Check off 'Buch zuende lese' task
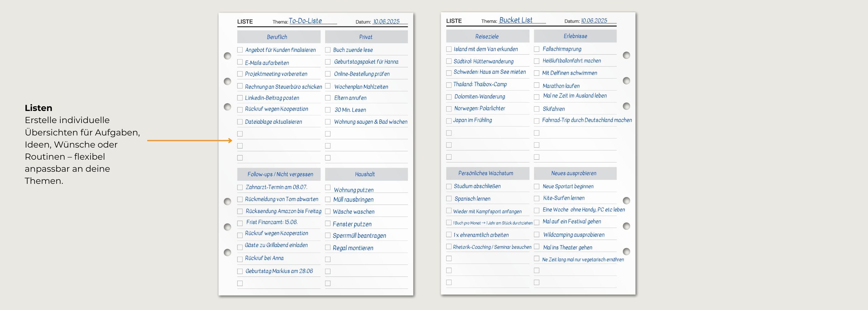Viewport: 868px width, 310px height. (328, 50)
